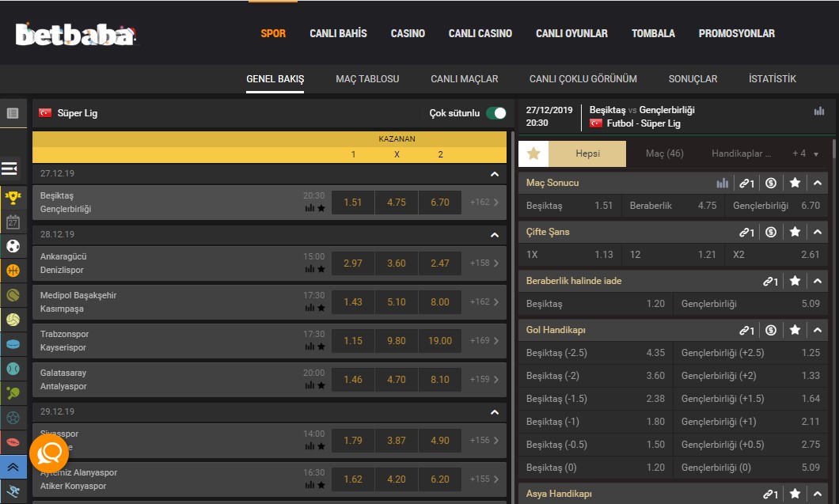Select 1X double chance at 1.13
The width and height of the screenshot is (839, 504).
point(570,255)
